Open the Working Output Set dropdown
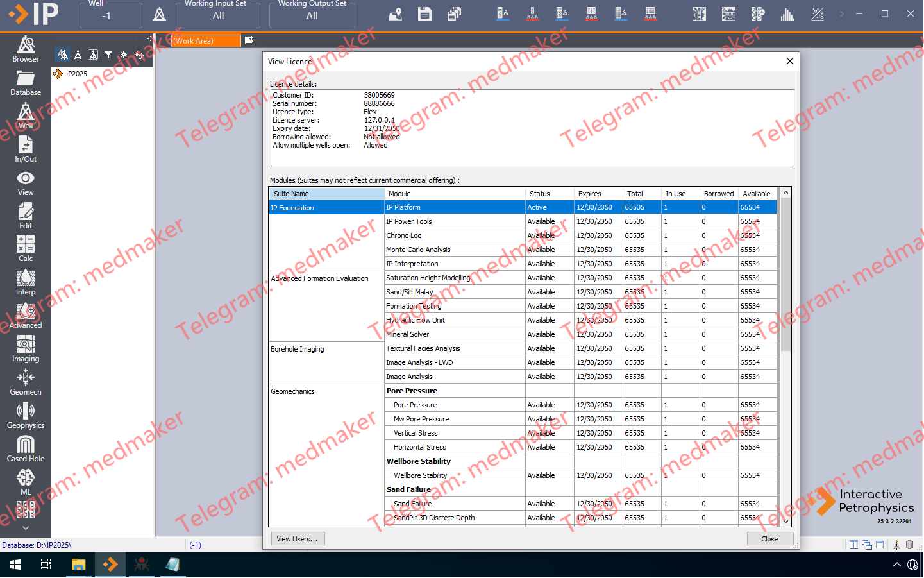The width and height of the screenshot is (924, 578). [312, 15]
